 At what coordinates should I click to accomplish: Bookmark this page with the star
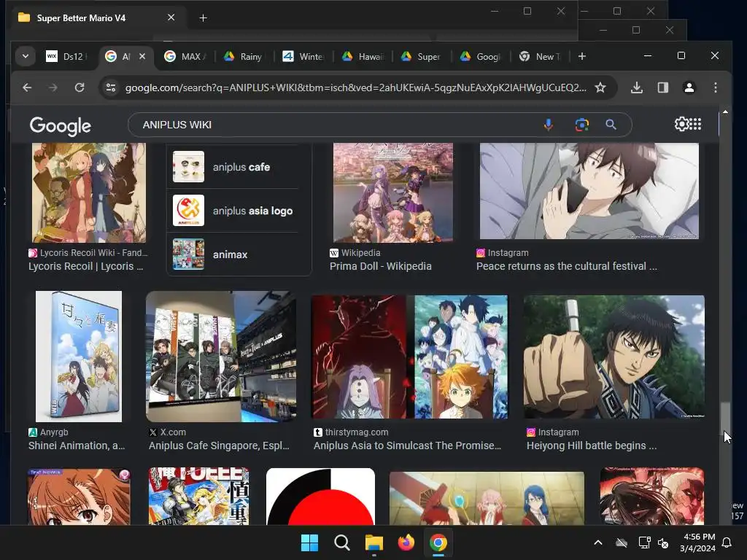click(600, 87)
